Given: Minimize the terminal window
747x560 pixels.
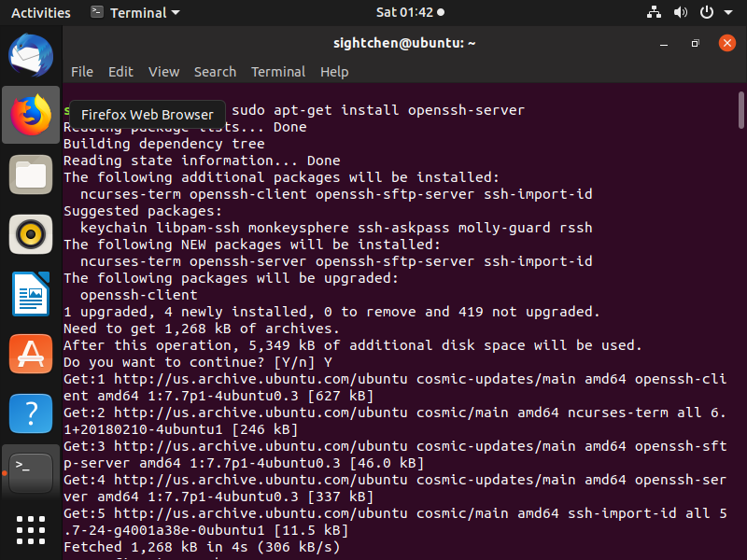Looking at the screenshot, I should click(664, 43).
